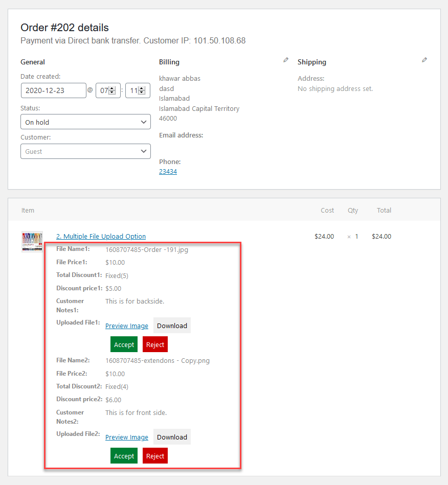Edit the Shipping address via pencil icon
The height and width of the screenshot is (485, 448).
[x=424, y=60]
